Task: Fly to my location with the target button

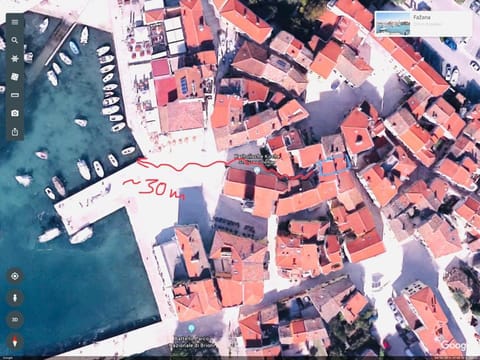Action: [x=15, y=276]
